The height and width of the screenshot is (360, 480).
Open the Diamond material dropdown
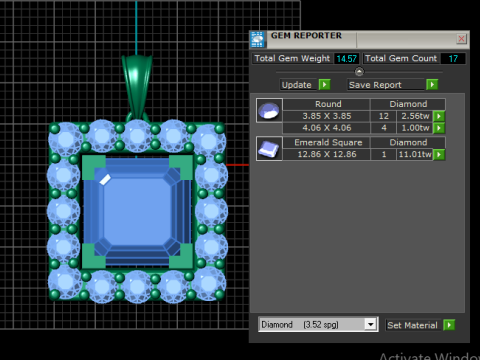[370, 324]
